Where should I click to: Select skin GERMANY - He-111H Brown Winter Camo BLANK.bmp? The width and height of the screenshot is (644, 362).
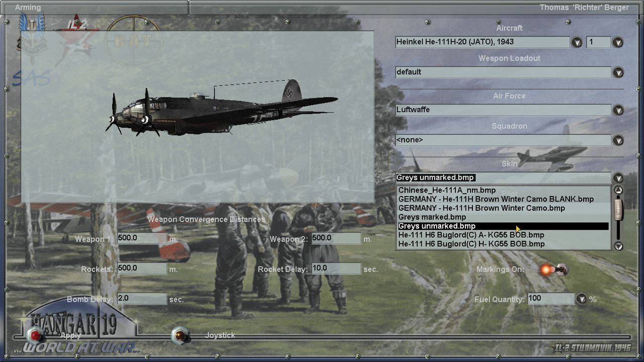503,199
